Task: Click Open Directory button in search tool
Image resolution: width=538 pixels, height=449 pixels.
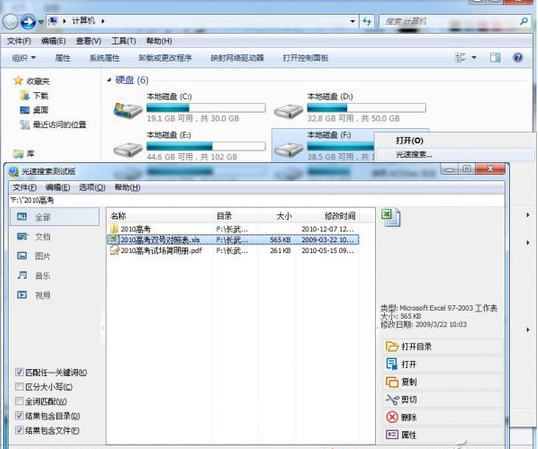Action: pos(443,346)
